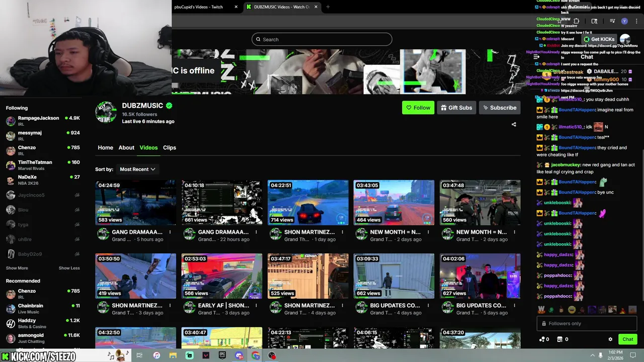Click the DUBZMUSIC channel avatar in the header
This screenshot has height=362, width=644.
[106, 112]
